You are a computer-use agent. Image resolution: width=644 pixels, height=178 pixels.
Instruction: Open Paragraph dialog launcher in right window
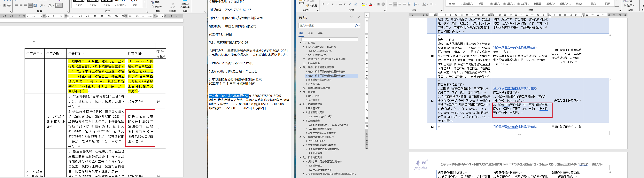pos(442,11)
